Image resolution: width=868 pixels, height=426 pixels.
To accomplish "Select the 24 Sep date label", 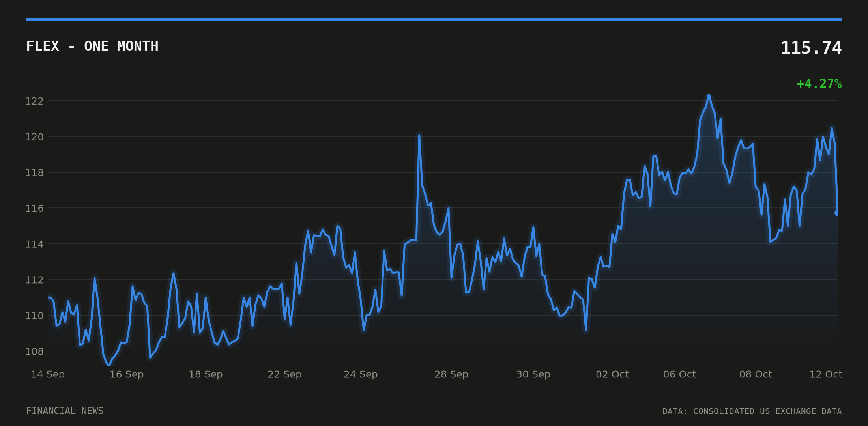I will tap(361, 374).
